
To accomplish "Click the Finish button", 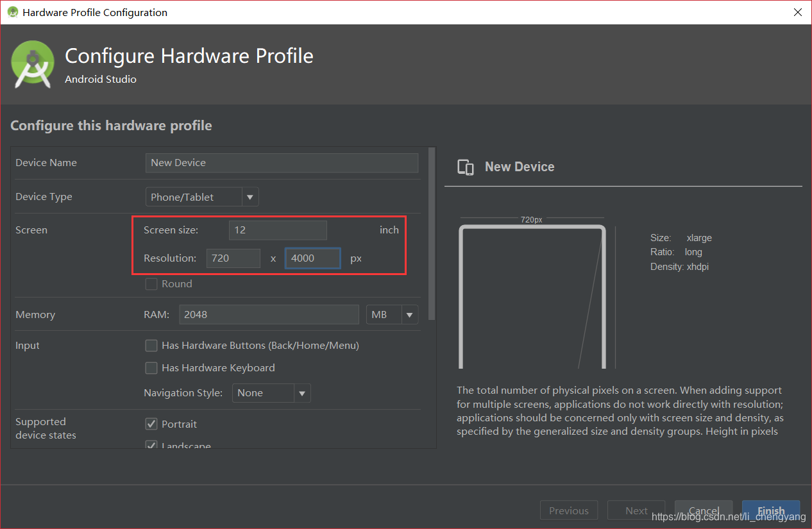I will (x=771, y=511).
